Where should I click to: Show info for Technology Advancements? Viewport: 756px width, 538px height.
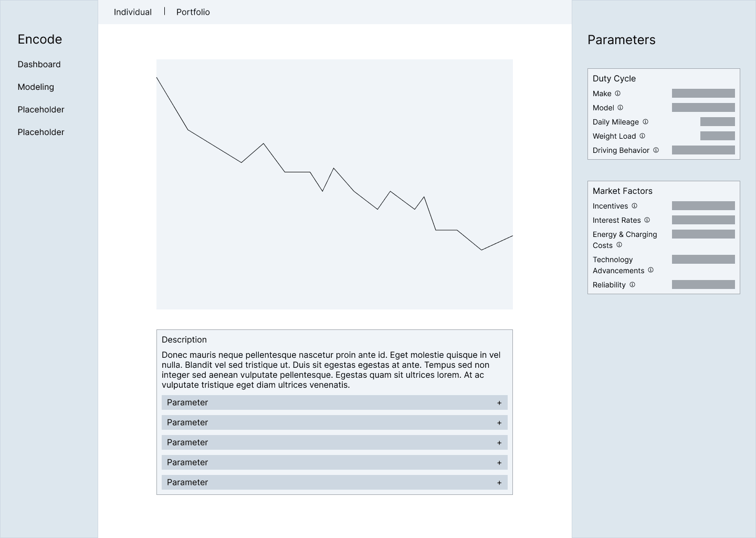[x=650, y=270]
